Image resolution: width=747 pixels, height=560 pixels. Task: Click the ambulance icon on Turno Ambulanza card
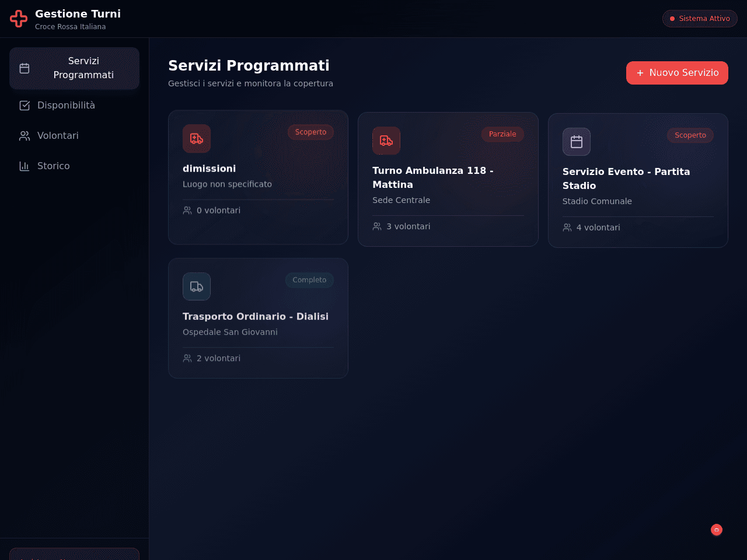tap(386, 141)
